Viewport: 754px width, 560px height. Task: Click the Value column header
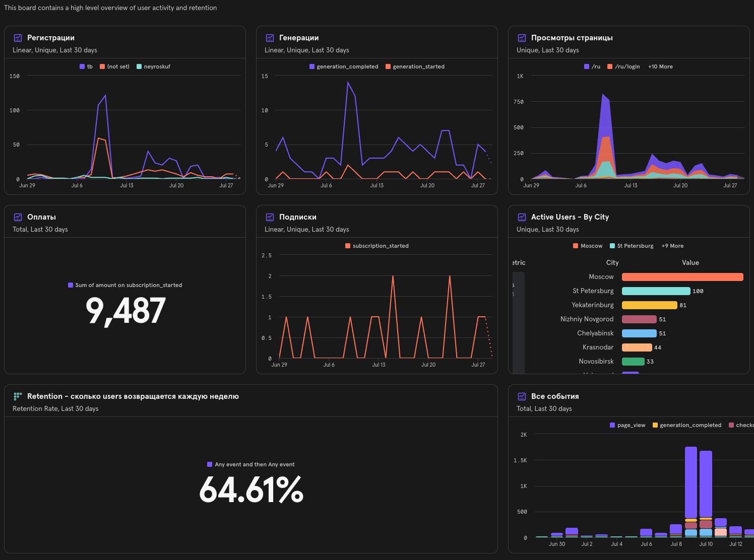690,262
